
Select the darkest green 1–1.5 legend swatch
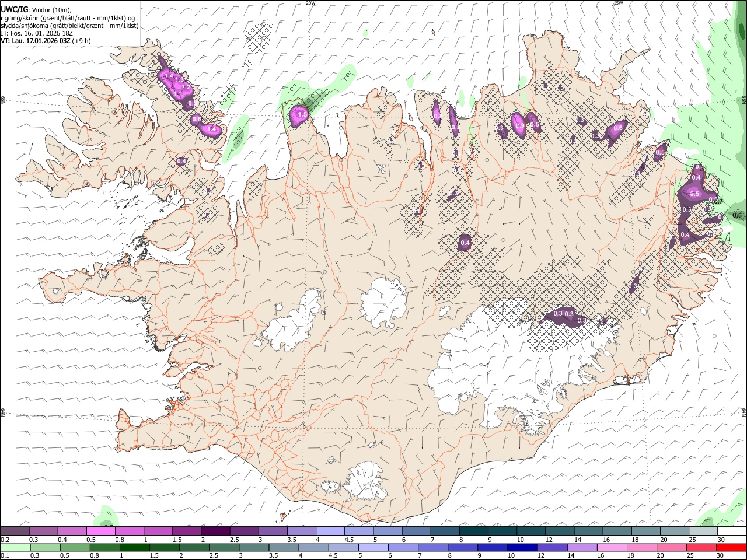pyautogui.click(x=134, y=548)
